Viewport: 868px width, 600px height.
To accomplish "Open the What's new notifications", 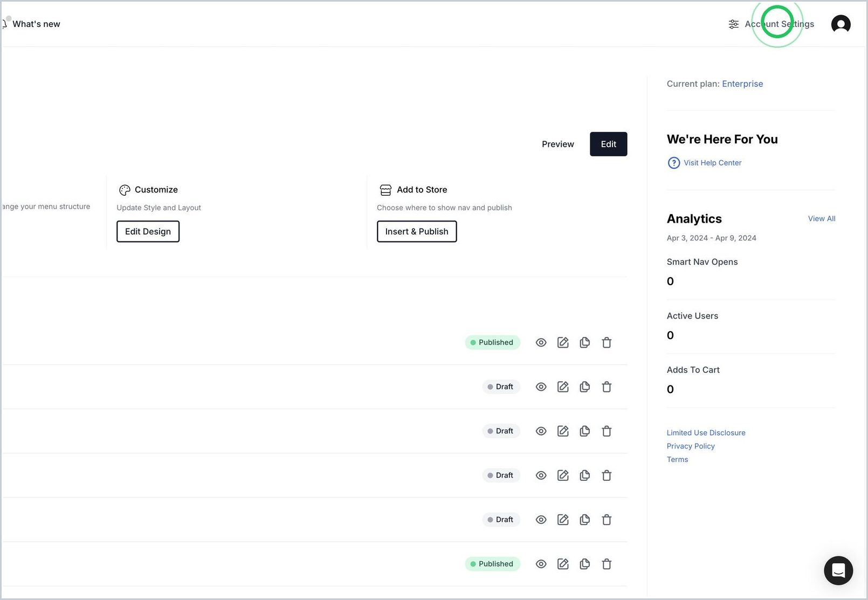I will click(31, 24).
